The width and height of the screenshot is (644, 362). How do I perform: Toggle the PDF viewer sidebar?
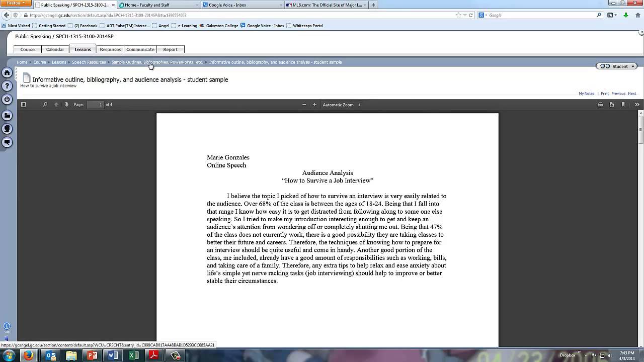pyautogui.click(x=23, y=105)
